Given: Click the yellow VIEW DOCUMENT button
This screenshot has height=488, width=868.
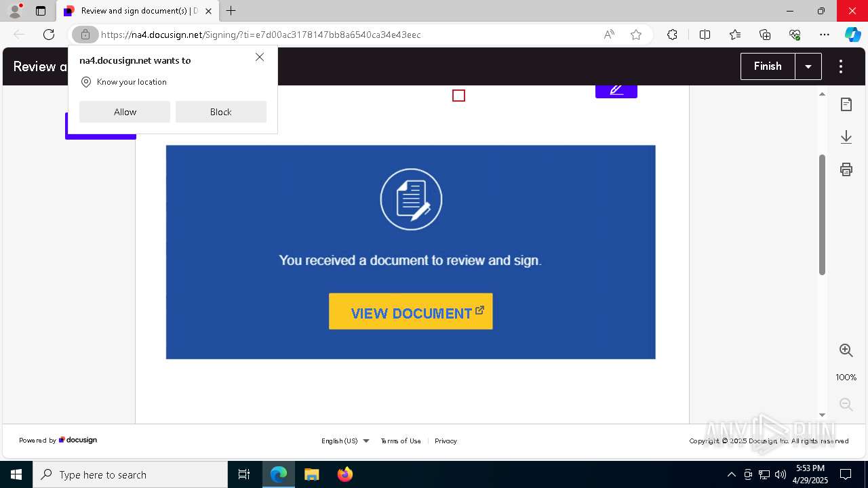Looking at the screenshot, I should point(410,312).
